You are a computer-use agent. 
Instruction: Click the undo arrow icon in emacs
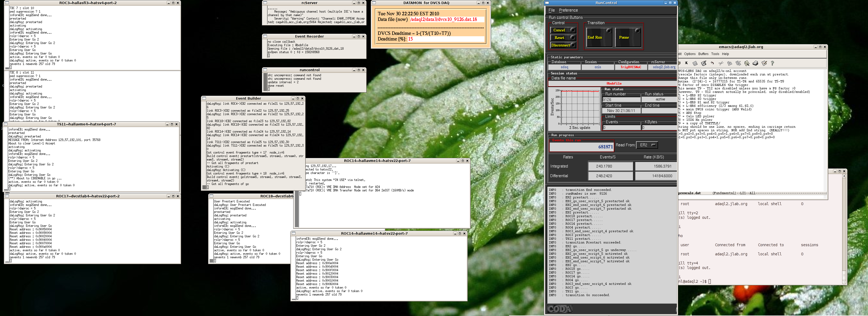[712, 63]
